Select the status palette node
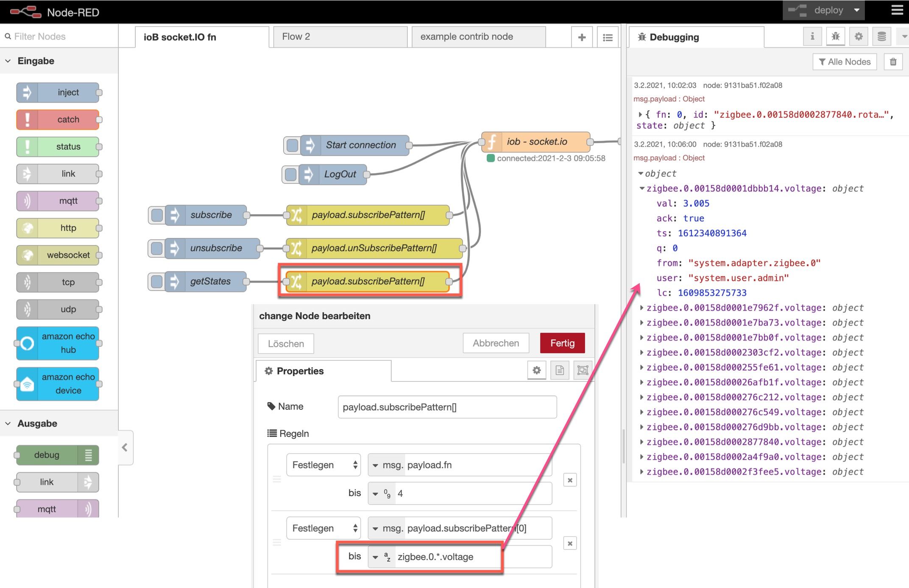 [58, 147]
